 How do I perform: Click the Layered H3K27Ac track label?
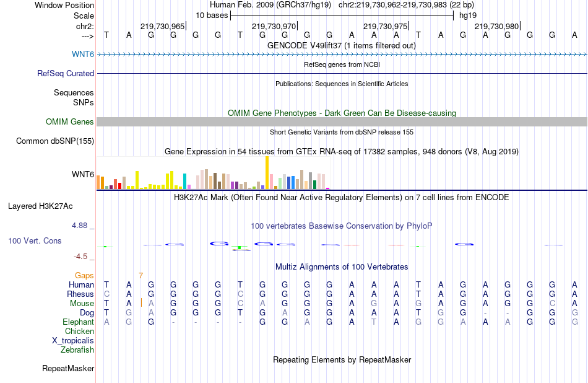[x=40, y=206]
